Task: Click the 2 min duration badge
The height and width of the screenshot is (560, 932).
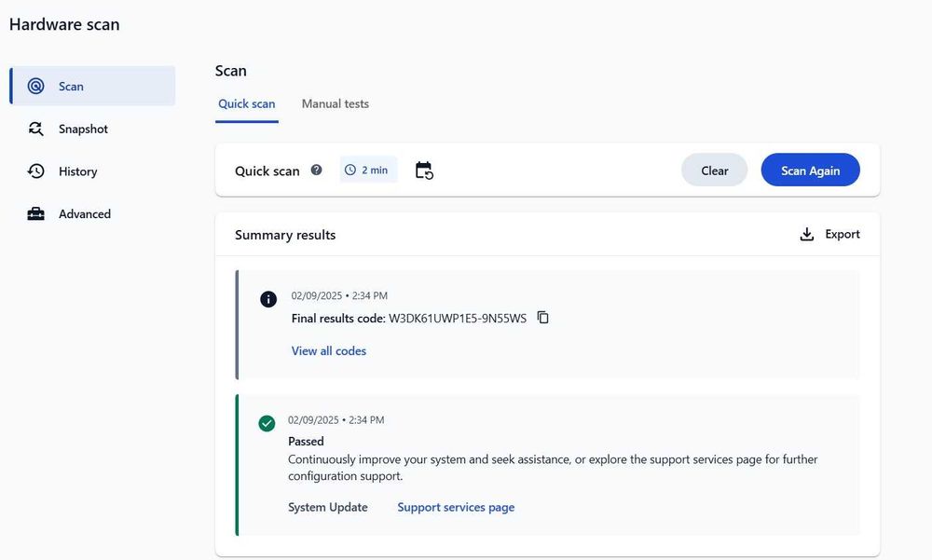Action: tap(367, 170)
